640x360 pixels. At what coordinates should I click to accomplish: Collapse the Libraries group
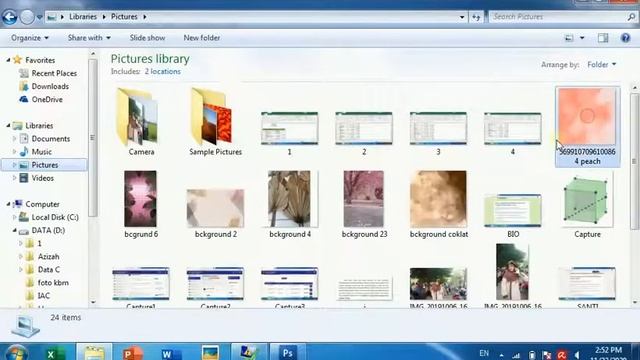[x=8, y=126]
